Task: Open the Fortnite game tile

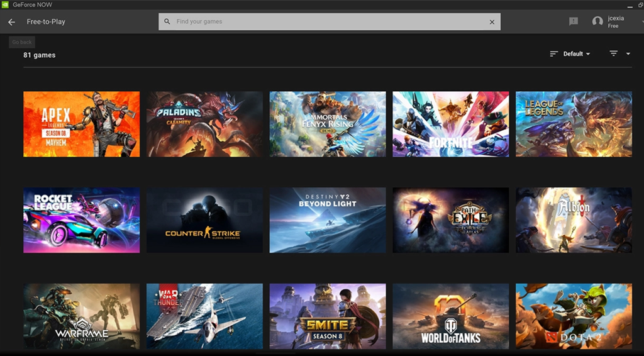Action: 451,124
